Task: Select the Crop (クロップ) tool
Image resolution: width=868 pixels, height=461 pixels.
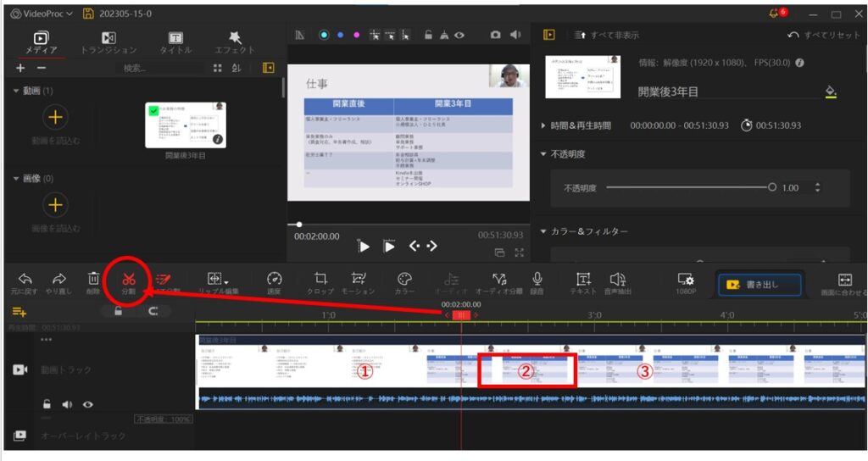Action: tap(320, 278)
